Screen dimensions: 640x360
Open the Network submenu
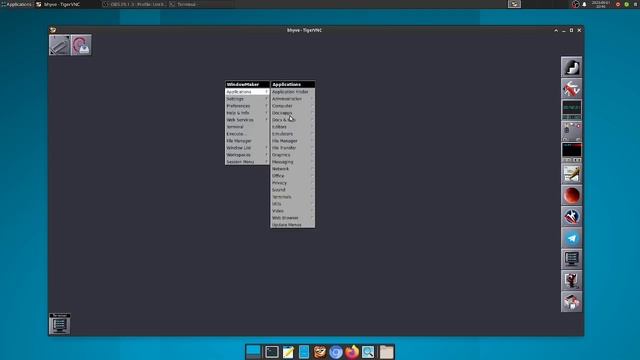(292, 169)
